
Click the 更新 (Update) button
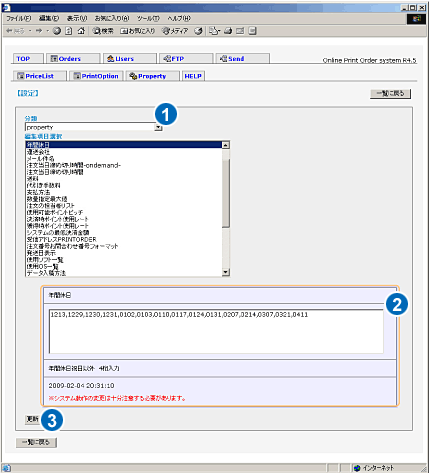pyautogui.click(x=33, y=419)
